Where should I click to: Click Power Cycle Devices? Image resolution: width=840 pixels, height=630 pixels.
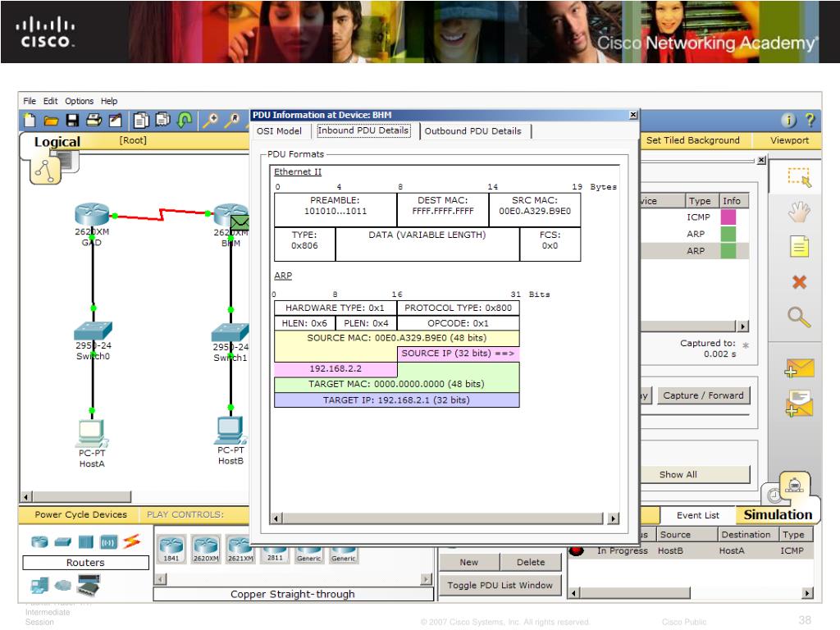click(x=81, y=514)
